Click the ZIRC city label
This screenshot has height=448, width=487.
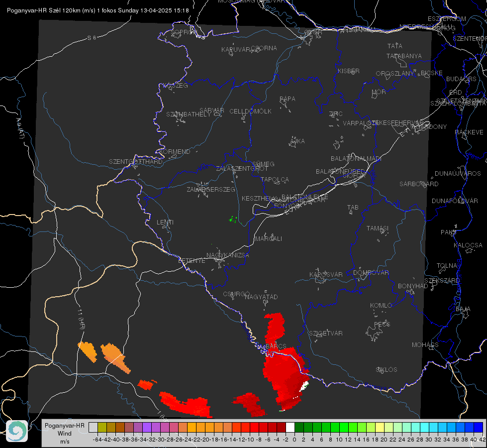pyautogui.click(x=336, y=114)
